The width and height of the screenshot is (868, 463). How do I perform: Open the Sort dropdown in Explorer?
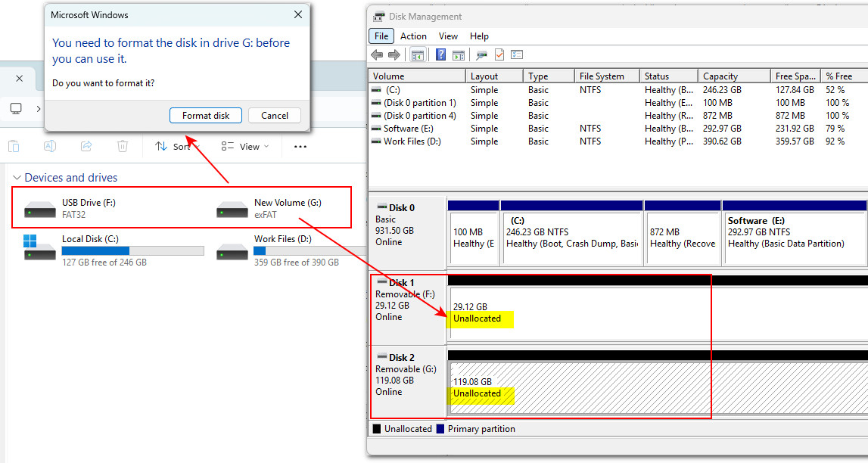[x=177, y=147]
